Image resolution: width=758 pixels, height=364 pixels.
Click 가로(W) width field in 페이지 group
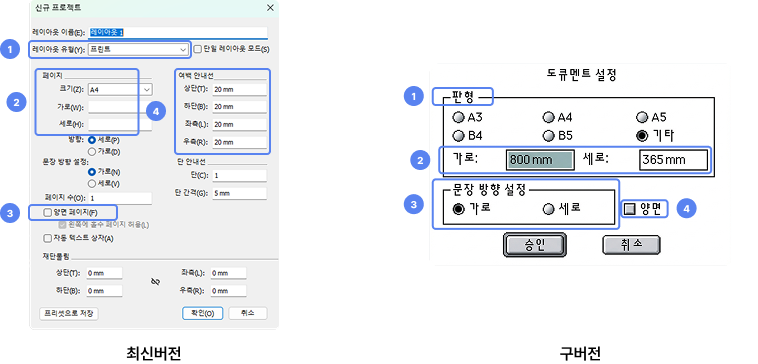120,107
